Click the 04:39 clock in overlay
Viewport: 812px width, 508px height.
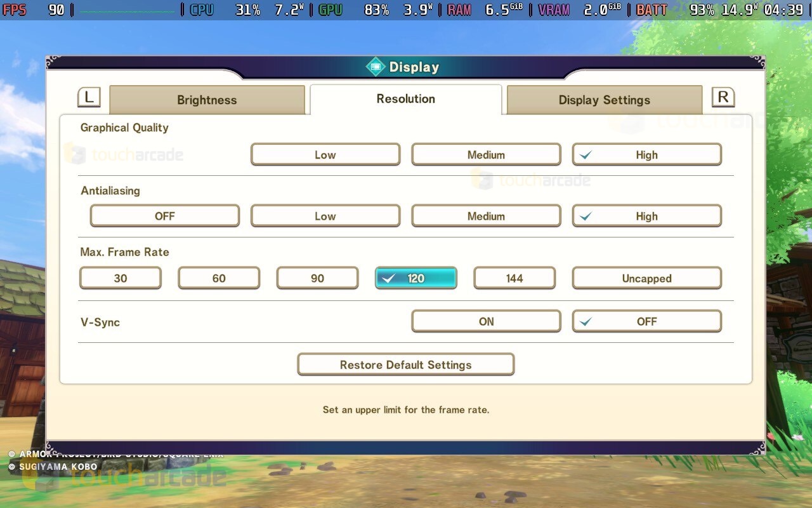(783, 10)
